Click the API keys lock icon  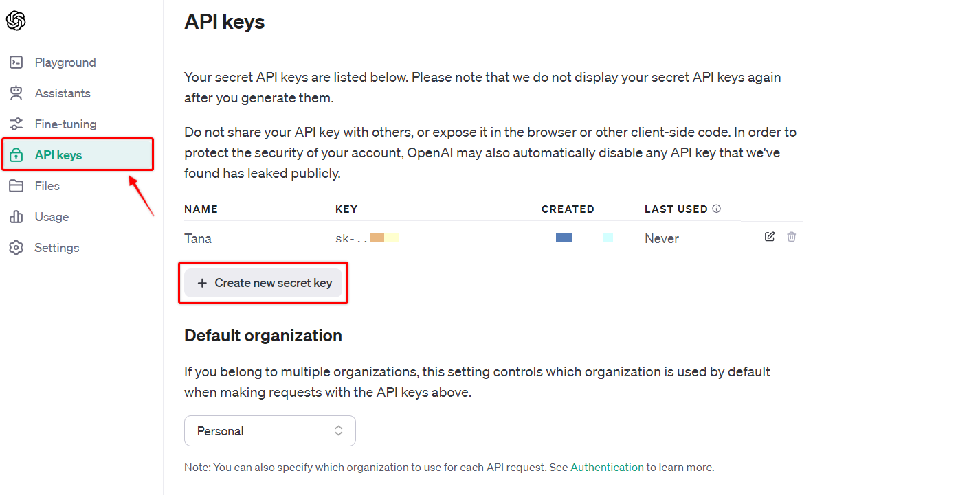click(16, 155)
